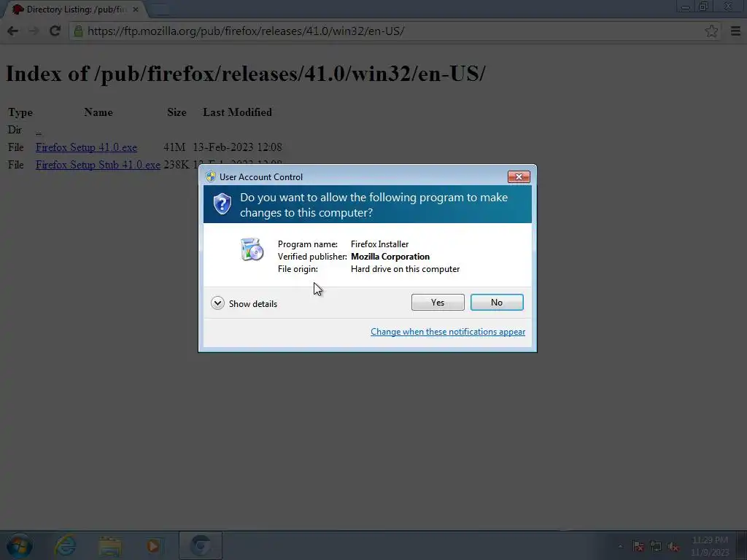747x560 pixels.
Task: Click the secure padlock icon in address bar
Action: [x=79, y=31]
